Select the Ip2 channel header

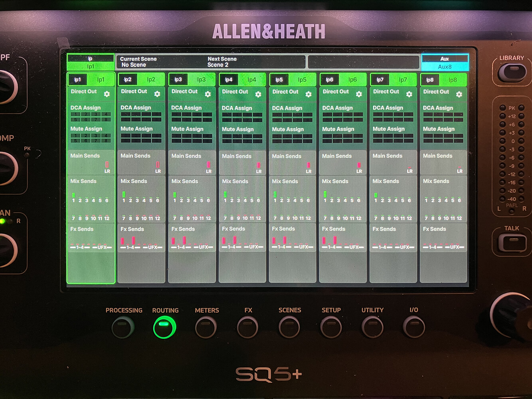pos(141,79)
